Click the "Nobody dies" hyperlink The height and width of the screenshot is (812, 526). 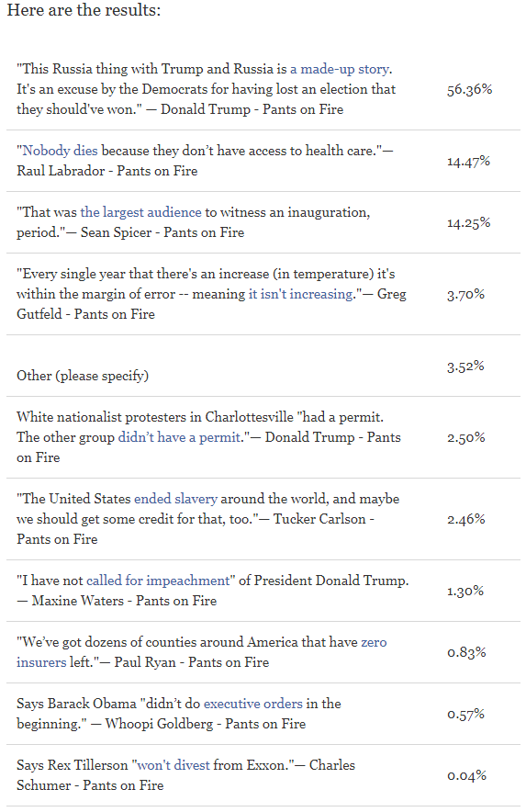click(x=60, y=151)
